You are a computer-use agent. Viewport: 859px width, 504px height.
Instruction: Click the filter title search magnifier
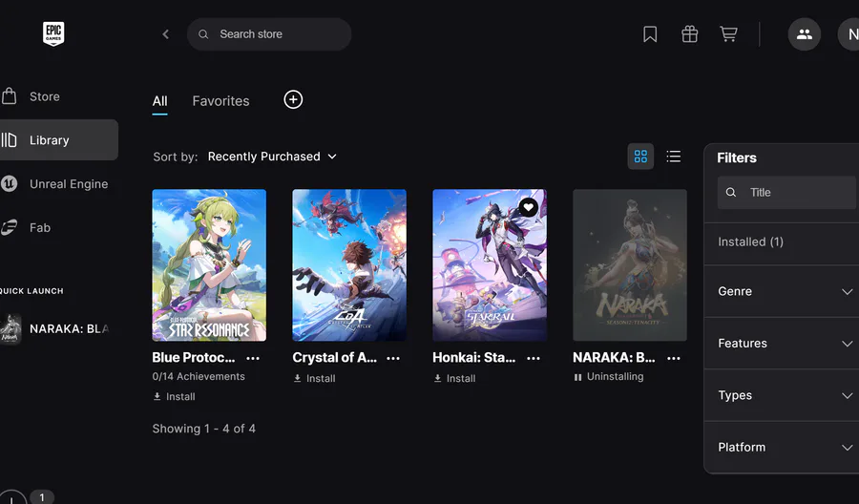pyautogui.click(x=731, y=192)
